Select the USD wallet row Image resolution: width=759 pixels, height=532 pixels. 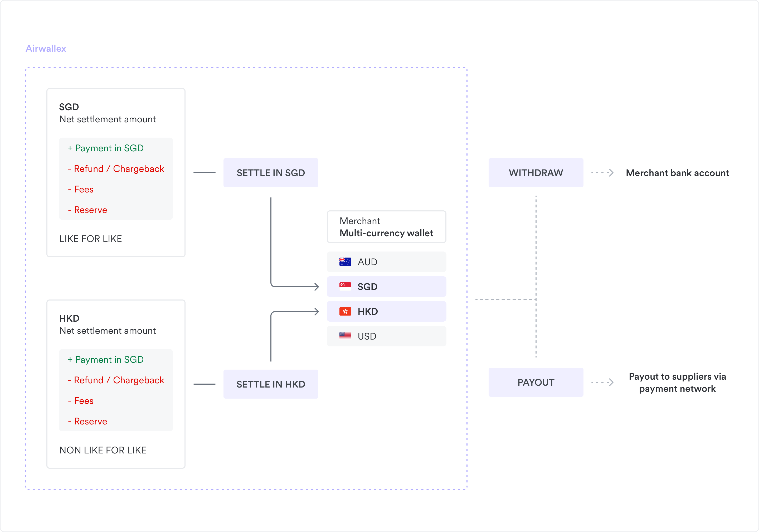386,336
